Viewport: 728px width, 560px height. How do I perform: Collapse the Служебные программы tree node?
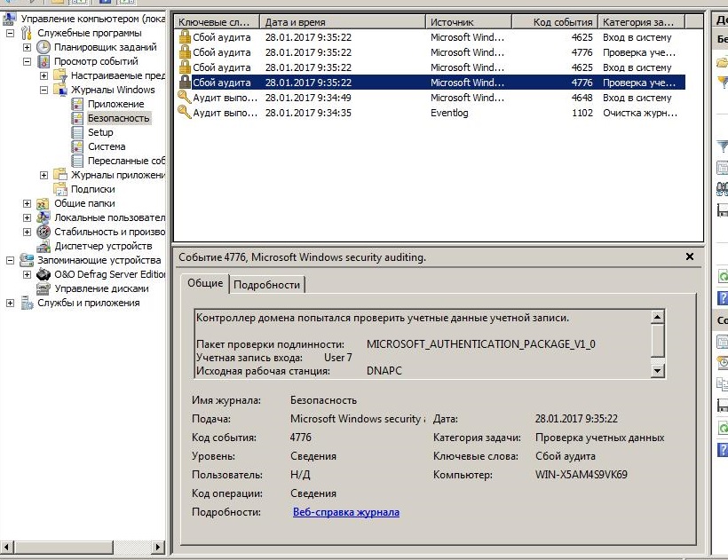(11, 33)
